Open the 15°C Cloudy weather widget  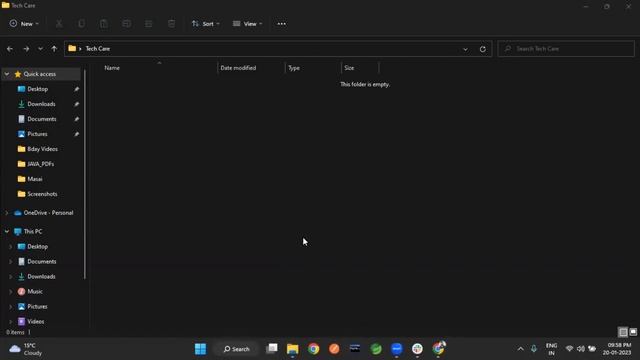25,349
